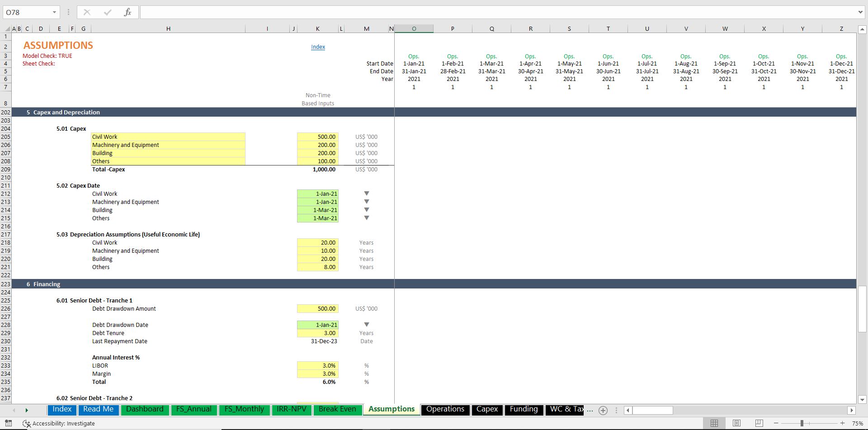This screenshot has height=430, width=868.
Task: Switch to the Index sheet tab
Action: pyautogui.click(x=62, y=409)
